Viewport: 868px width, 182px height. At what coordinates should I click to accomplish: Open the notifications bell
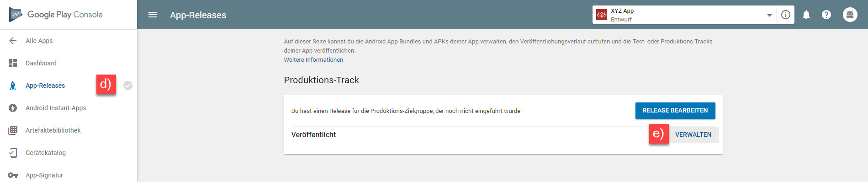pyautogui.click(x=806, y=15)
